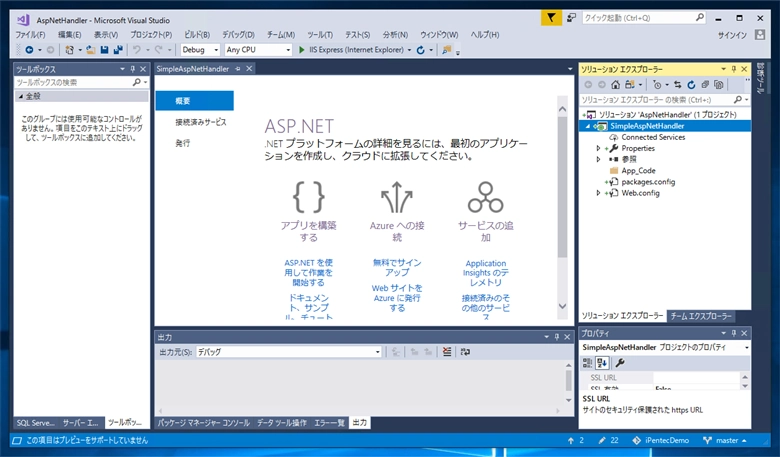780x457 pixels.
Task: Click the browser refresh icon in toolbar
Action: click(420, 50)
